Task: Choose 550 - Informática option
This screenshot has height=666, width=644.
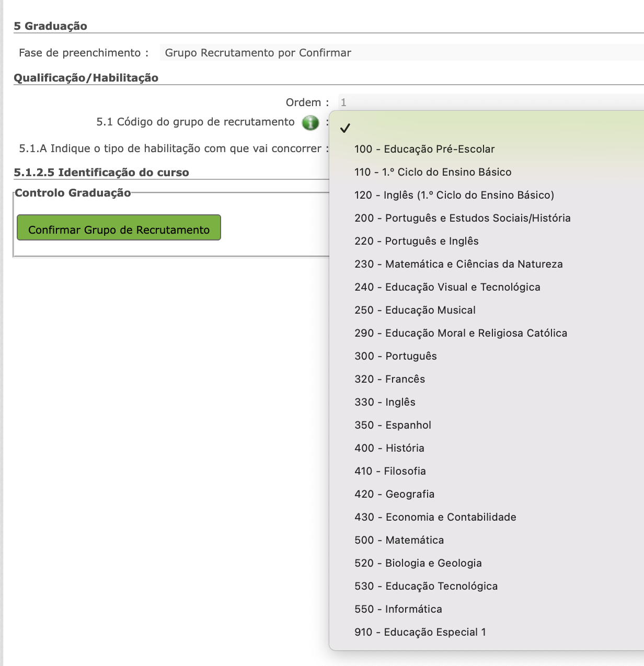Action: tap(398, 609)
